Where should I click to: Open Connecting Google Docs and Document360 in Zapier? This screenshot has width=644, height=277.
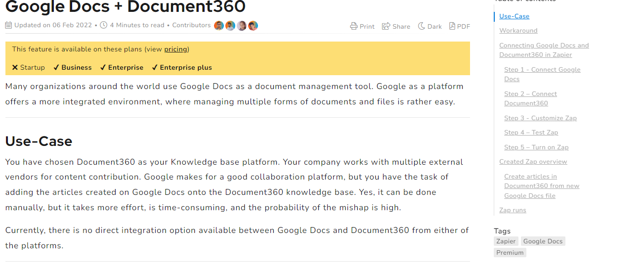pyautogui.click(x=544, y=50)
